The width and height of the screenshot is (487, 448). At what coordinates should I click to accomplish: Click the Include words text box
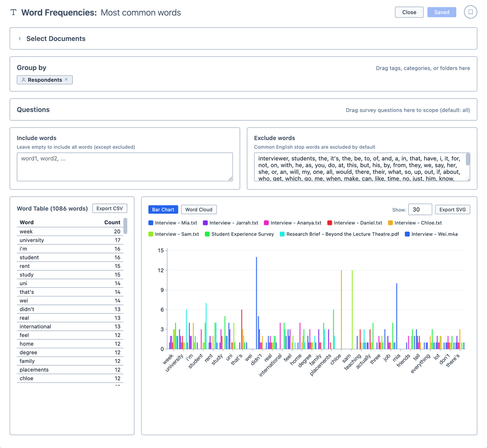pos(125,167)
